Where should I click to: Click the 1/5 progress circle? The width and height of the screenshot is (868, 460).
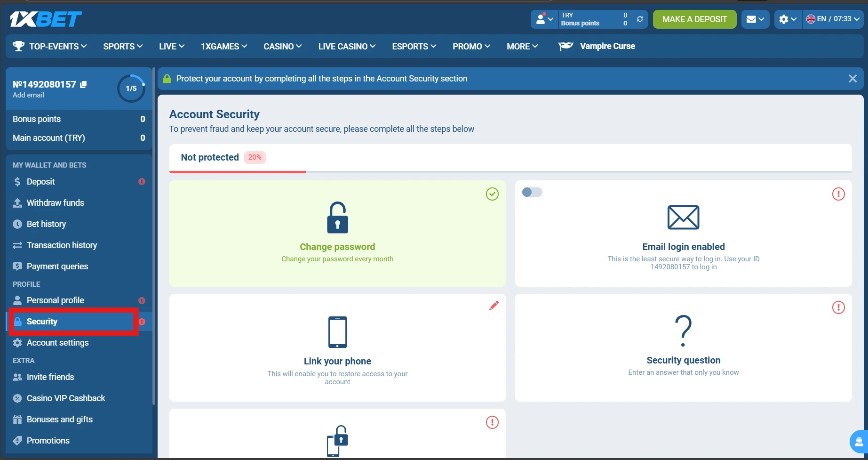coord(131,88)
